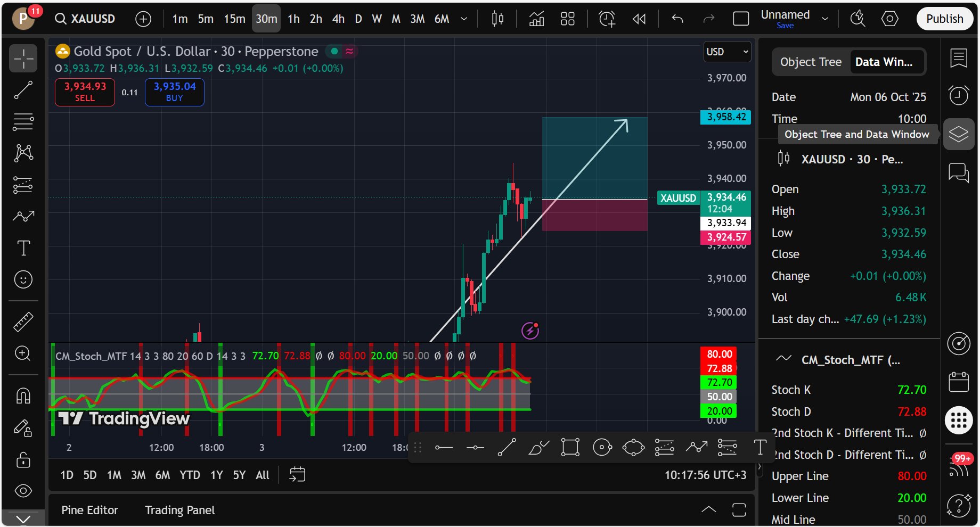The width and height of the screenshot is (980, 527).
Task: Open the Chats panel
Action: 959,172
